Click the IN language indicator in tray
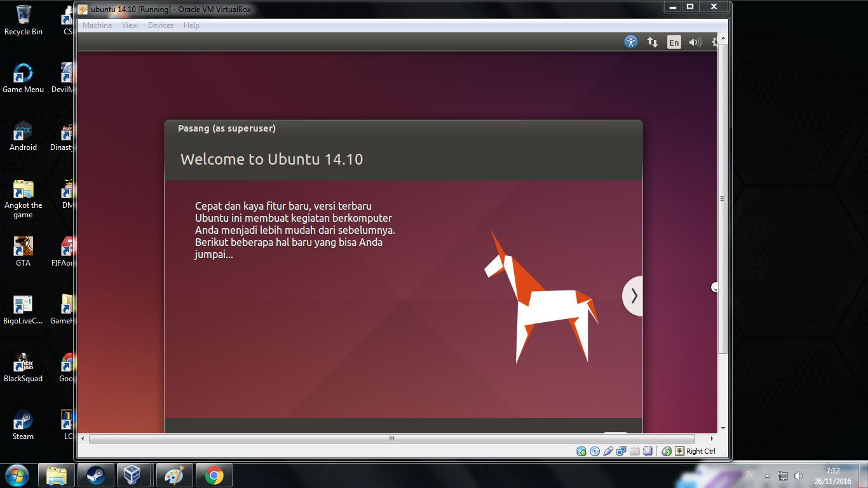This screenshot has height=488, width=868. (x=750, y=475)
